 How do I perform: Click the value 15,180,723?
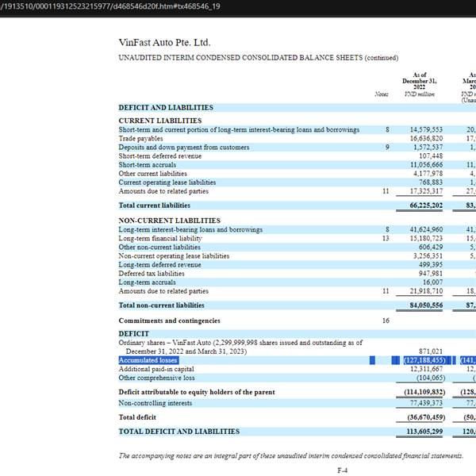point(426,238)
